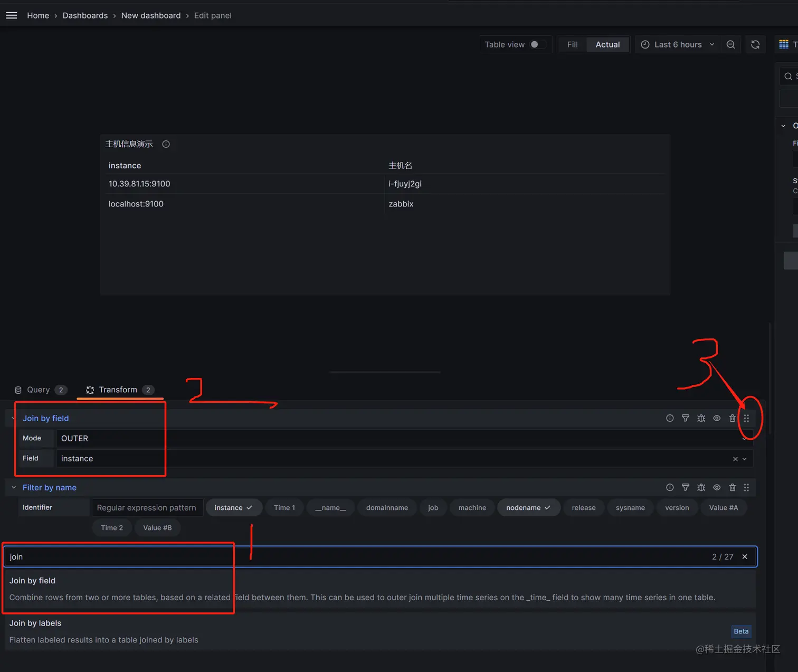Go to Dashboards breadcrumb

pos(85,15)
